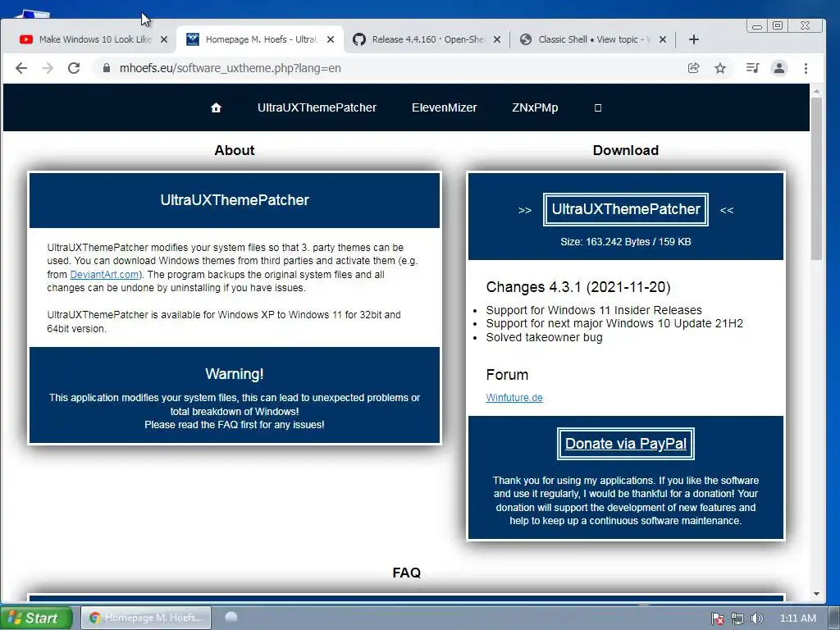
Task: Open the square menu icon in site navbar
Action: (598, 107)
